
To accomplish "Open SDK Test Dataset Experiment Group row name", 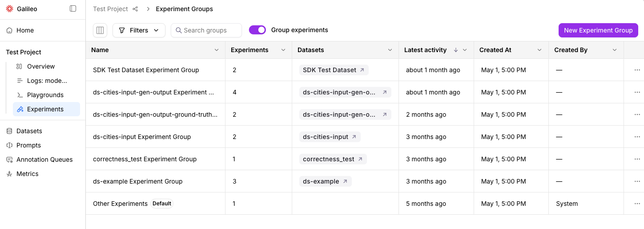I will [x=146, y=70].
